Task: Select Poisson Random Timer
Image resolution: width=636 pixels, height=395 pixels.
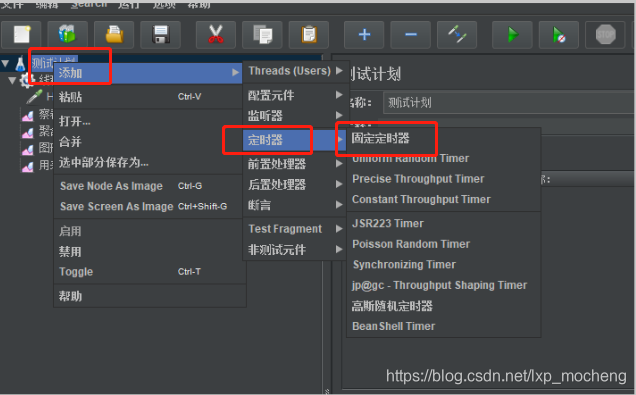Action: tap(444, 244)
